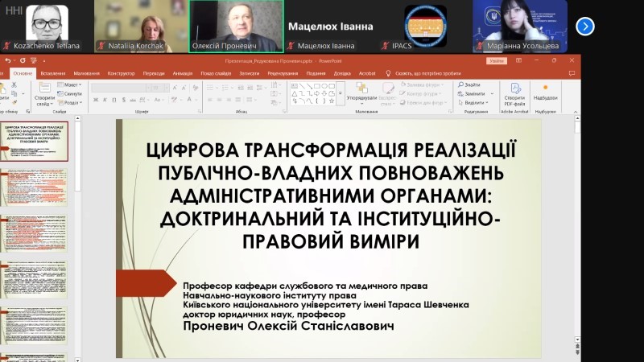
Task: Open the font size dropdown arrow
Action: (x=167, y=88)
